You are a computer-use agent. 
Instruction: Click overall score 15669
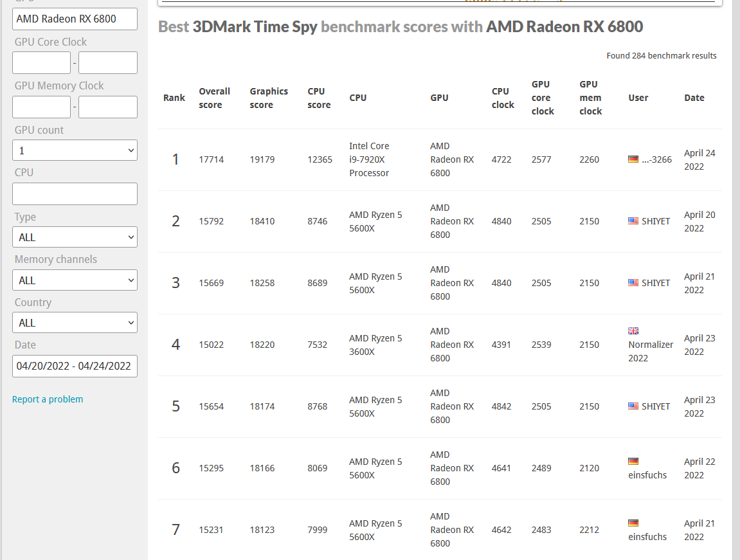(211, 283)
